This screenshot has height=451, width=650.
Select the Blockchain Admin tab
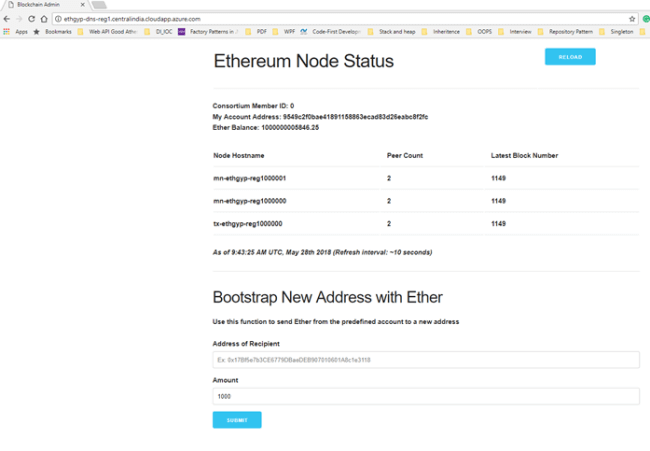[40, 6]
